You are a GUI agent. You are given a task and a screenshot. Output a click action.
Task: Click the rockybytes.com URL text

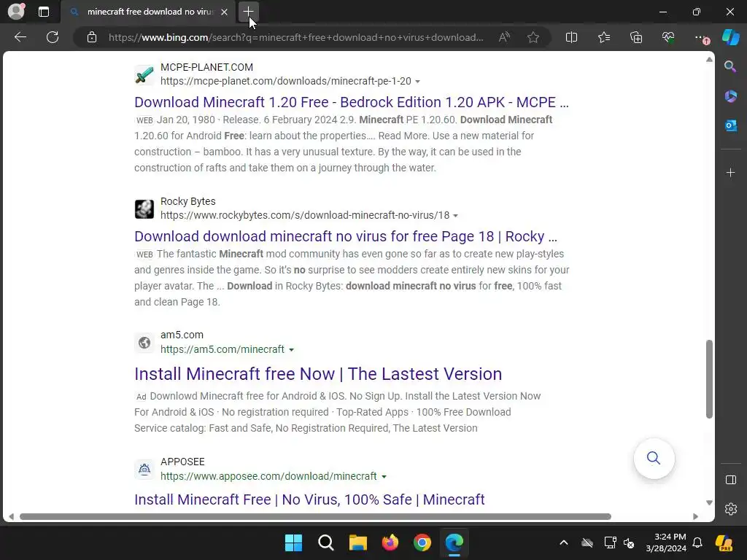pos(305,215)
